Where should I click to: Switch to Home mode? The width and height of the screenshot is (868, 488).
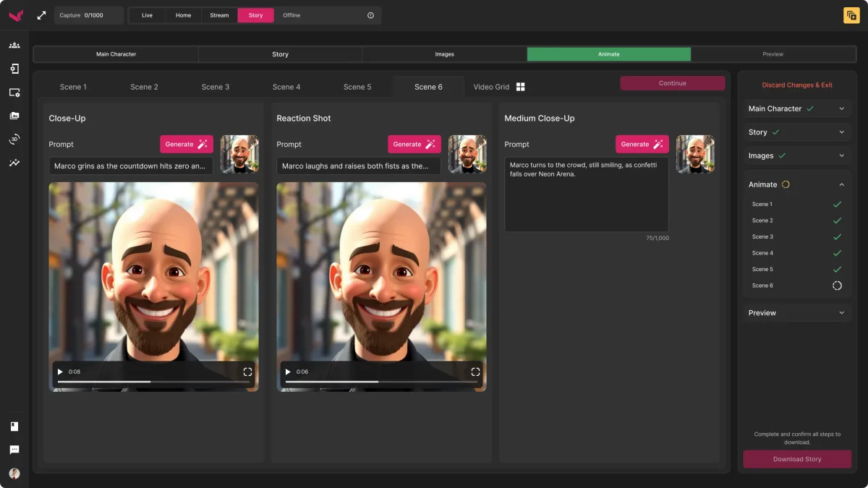[183, 15]
